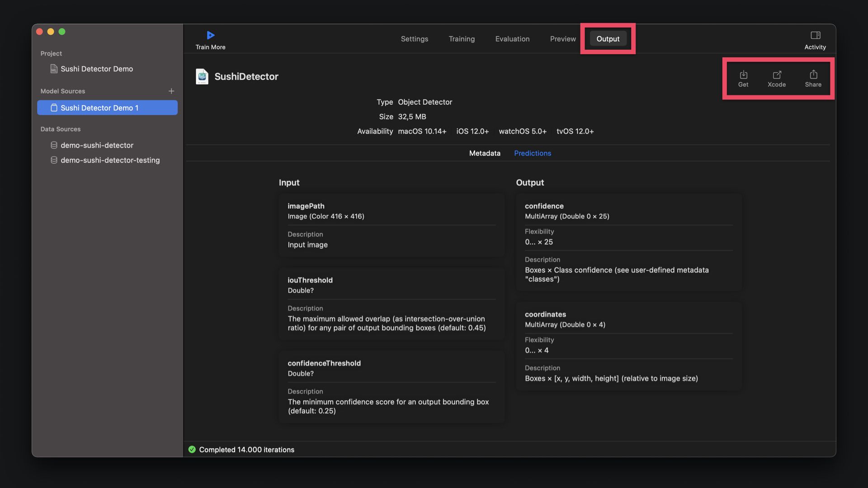Toggle the Activity panel icon
Viewport: 868px width, 488px height.
pyautogui.click(x=815, y=35)
